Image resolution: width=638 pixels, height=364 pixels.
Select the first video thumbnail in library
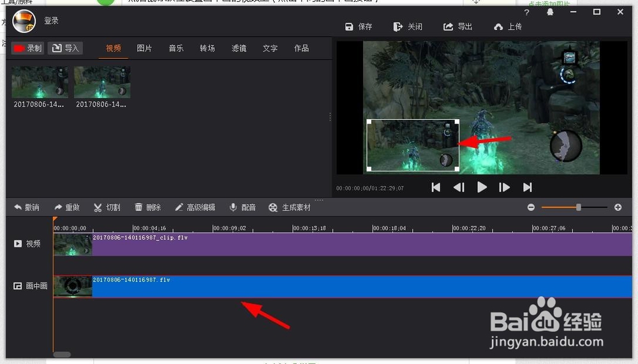tap(40, 83)
